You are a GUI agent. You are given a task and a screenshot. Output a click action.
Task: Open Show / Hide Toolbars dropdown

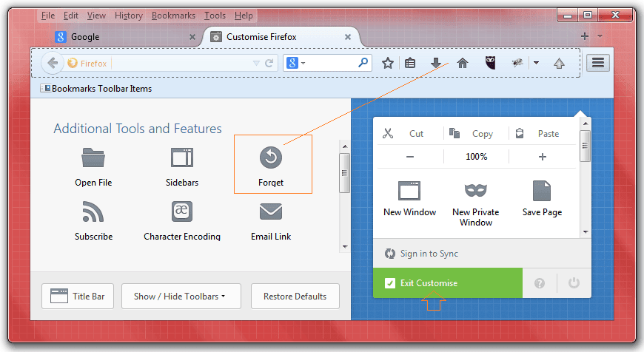[181, 297]
